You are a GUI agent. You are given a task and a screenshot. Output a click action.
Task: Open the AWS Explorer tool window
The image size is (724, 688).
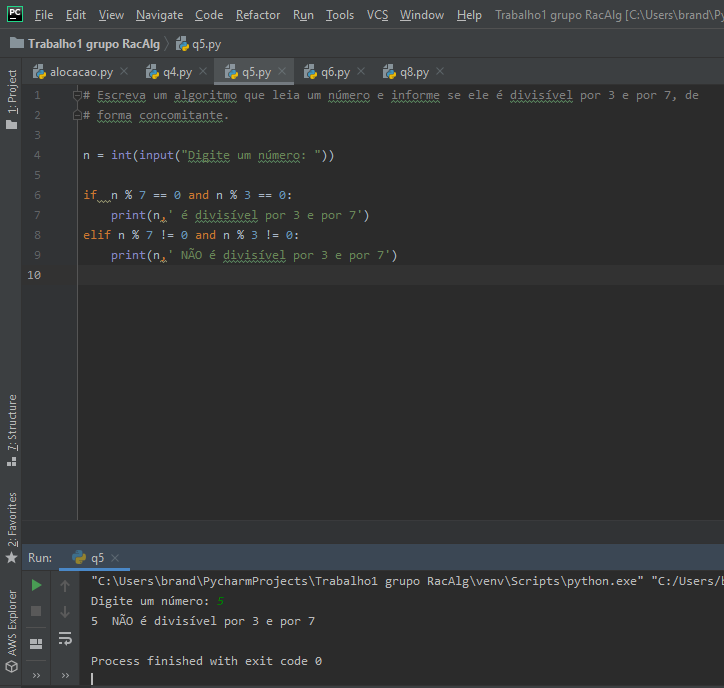[x=12, y=631]
